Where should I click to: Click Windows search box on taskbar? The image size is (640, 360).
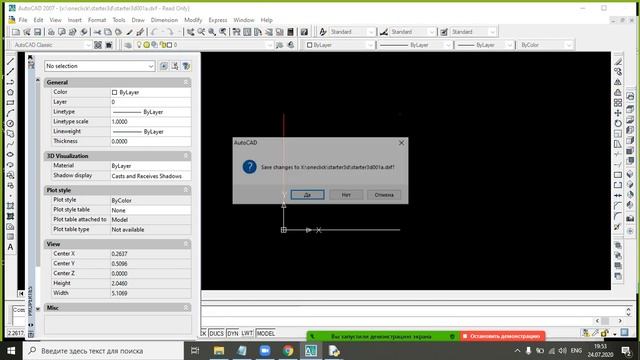pos(103,351)
